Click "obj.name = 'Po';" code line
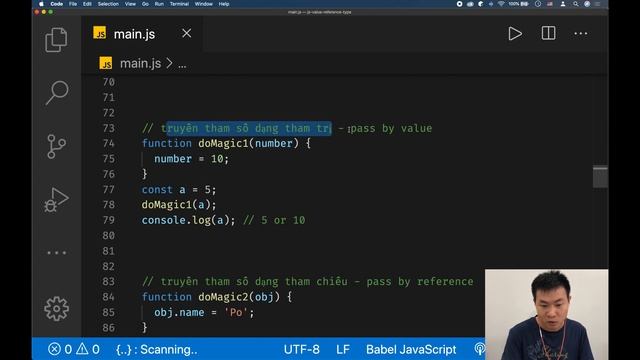This screenshot has width=640, height=360. click(204, 313)
